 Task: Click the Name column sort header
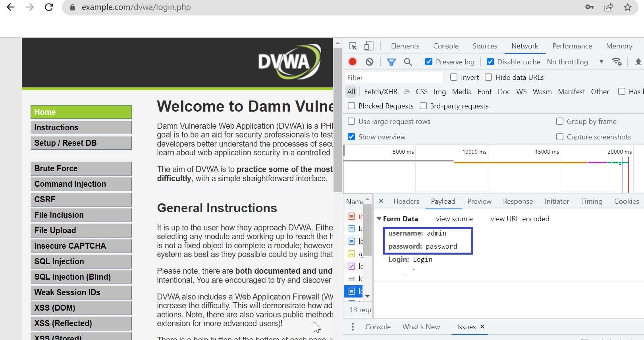[x=355, y=201]
